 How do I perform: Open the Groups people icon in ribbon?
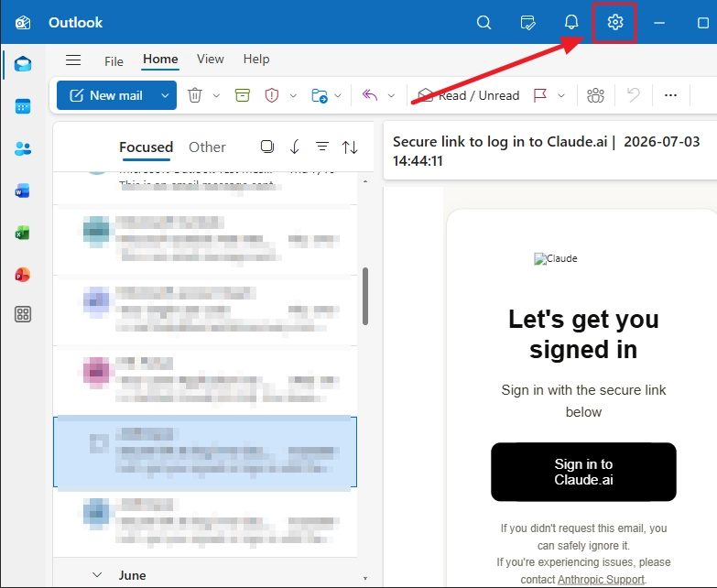595,95
